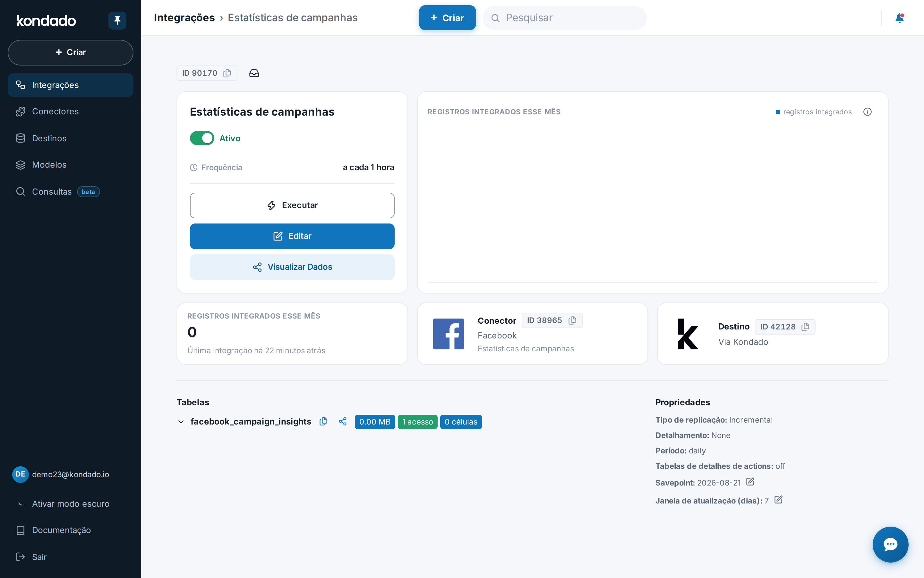Click the 'Detalhamento: None' property
Viewport: 924px width, 578px height.
click(693, 435)
